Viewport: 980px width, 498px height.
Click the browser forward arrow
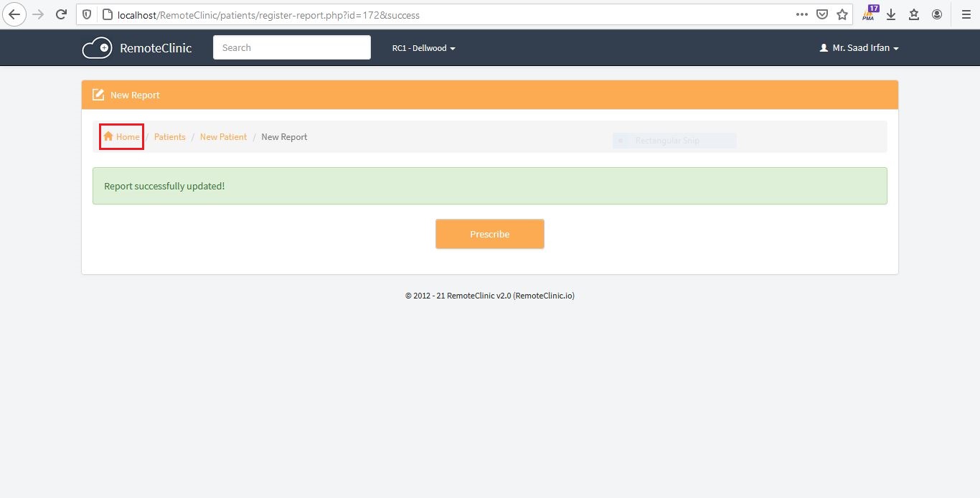pos(39,14)
